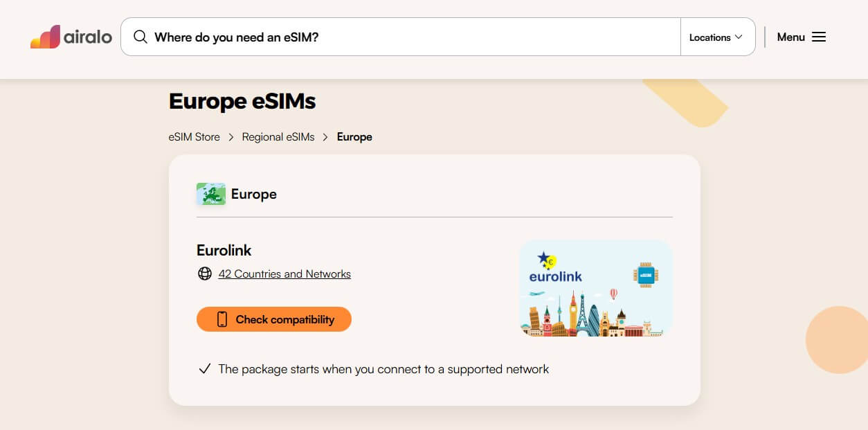Select the Europe breadcrumb item
Image resolution: width=868 pixels, height=430 pixels.
[354, 137]
